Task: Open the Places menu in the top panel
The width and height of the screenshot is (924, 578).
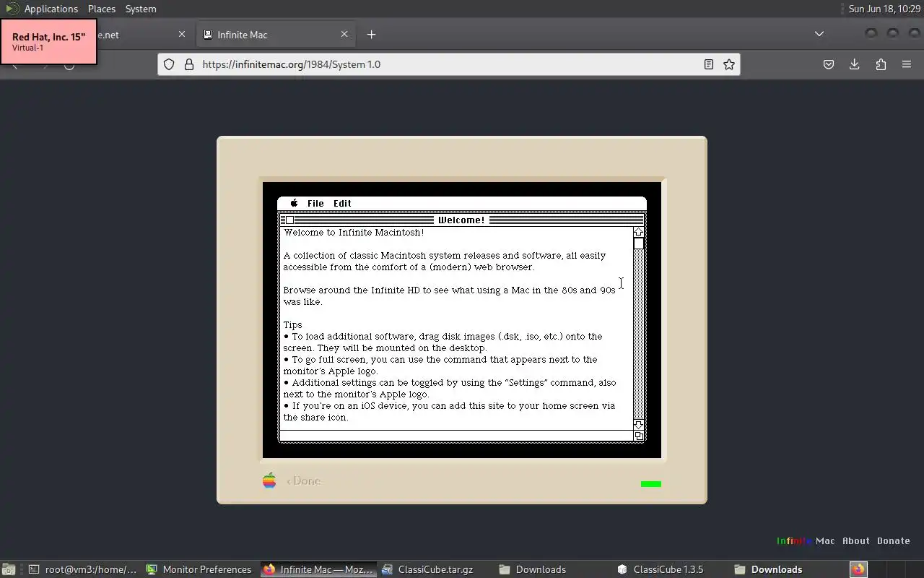Action: [102, 9]
